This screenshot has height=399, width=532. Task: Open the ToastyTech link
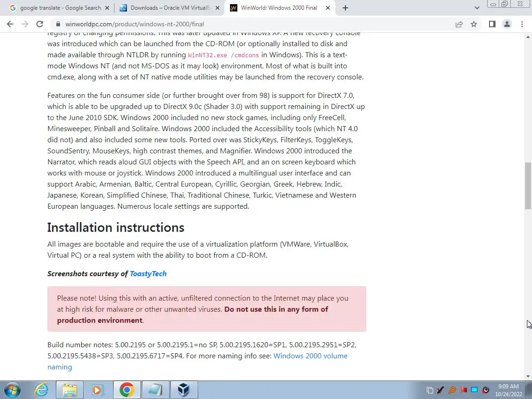coord(148,273)
